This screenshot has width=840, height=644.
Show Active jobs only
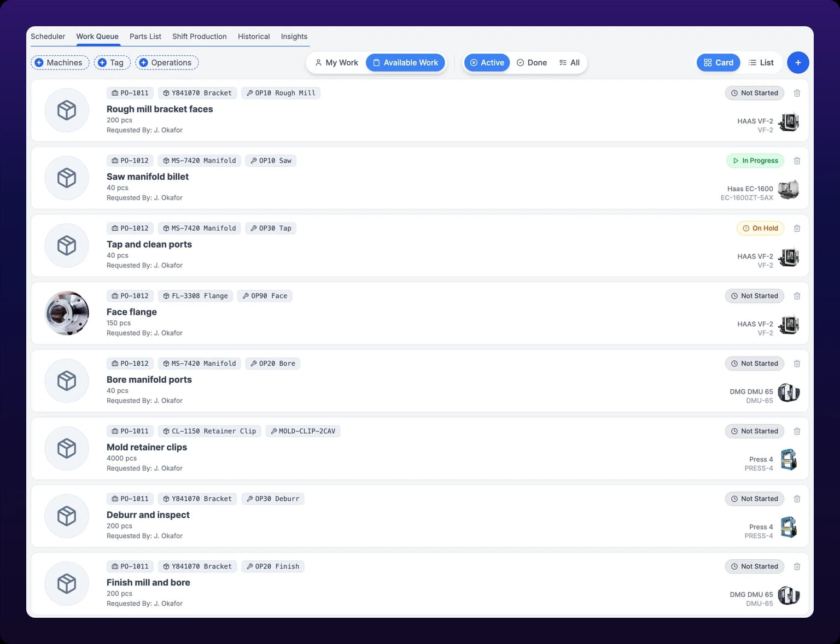coord(487,62)
